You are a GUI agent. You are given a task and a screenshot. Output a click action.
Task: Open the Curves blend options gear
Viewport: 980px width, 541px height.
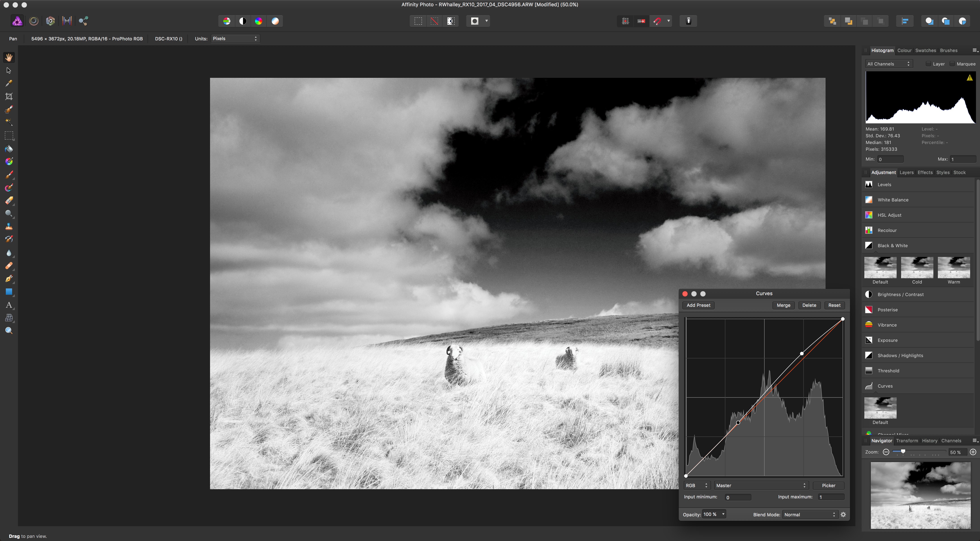tap(843, 514)
